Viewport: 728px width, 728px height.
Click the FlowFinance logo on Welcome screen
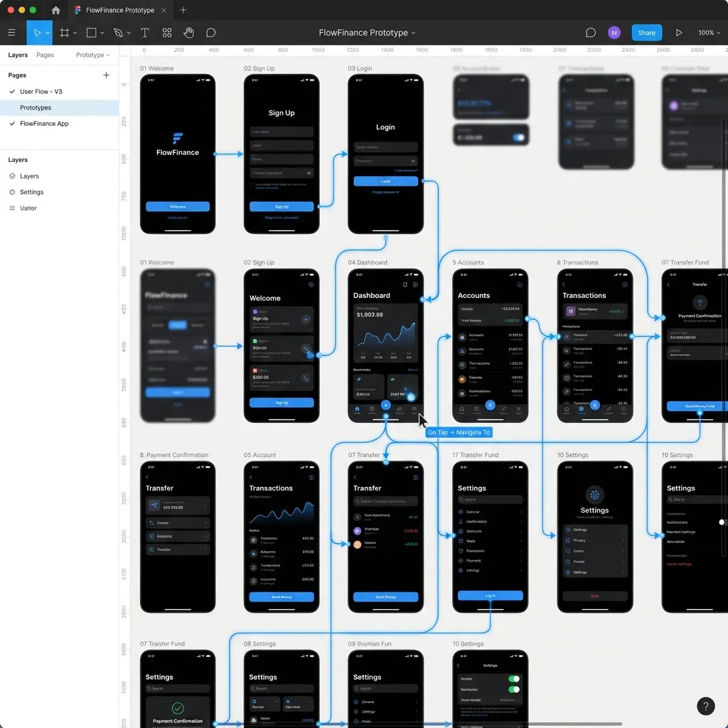tap(177, 138)
